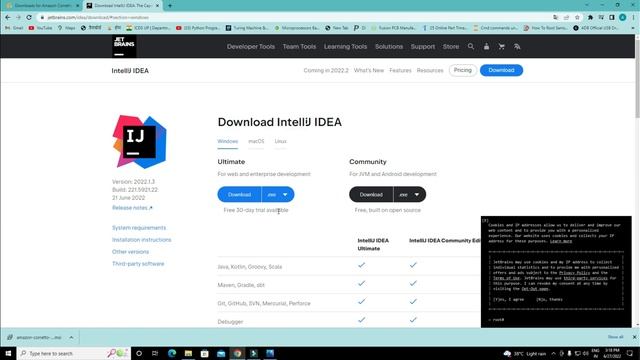Screen dimensions: 640x360
Task: Open the Solutions menu
Action: 389,47
